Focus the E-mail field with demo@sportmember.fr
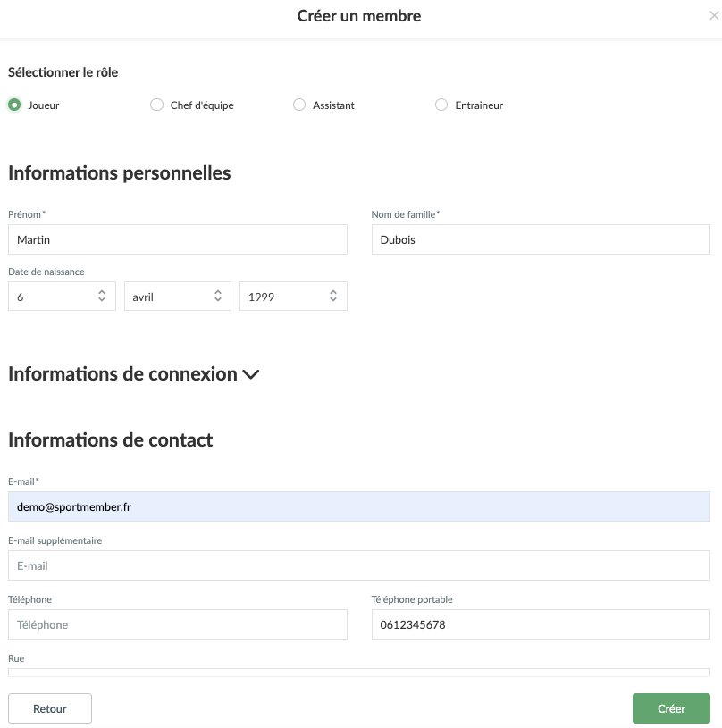 (x=358, y=506)
